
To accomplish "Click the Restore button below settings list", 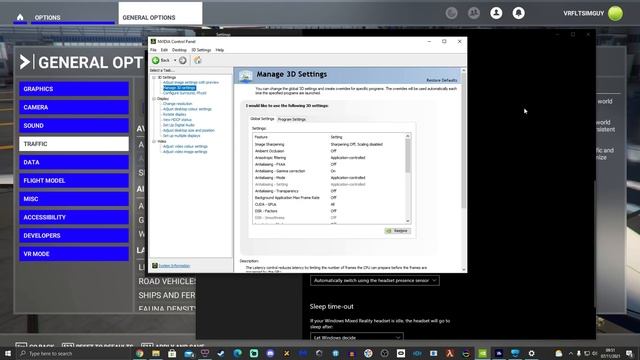I will coord(397,231).
